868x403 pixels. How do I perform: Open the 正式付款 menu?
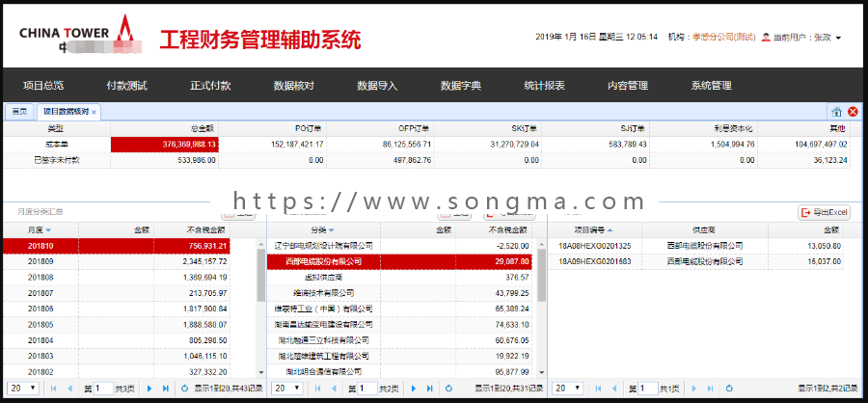coord(210,85)
